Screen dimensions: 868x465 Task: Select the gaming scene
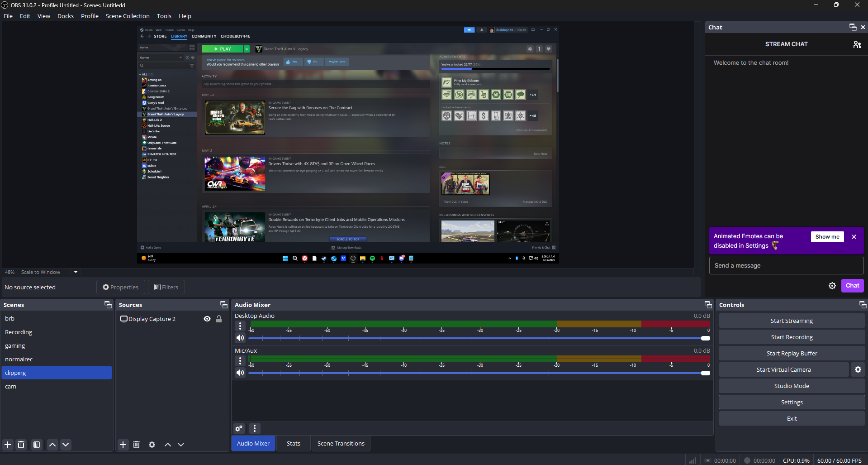tap(57, 345)
